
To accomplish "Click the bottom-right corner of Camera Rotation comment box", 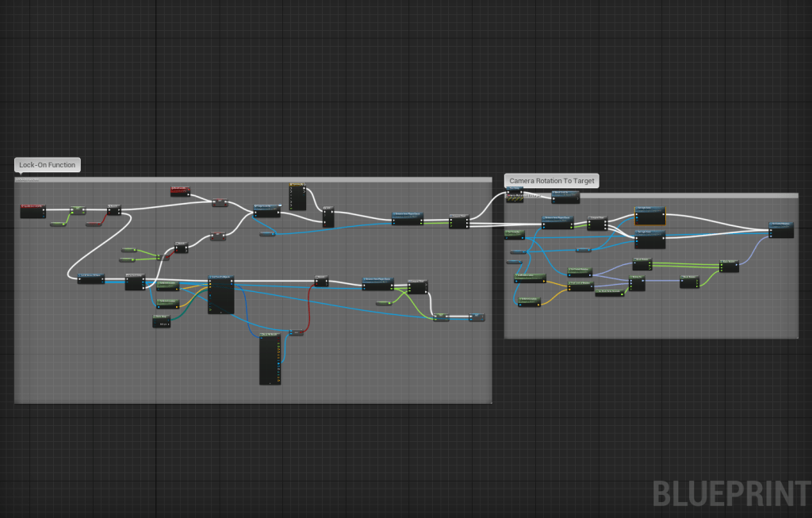I will (x=797, y=337).
